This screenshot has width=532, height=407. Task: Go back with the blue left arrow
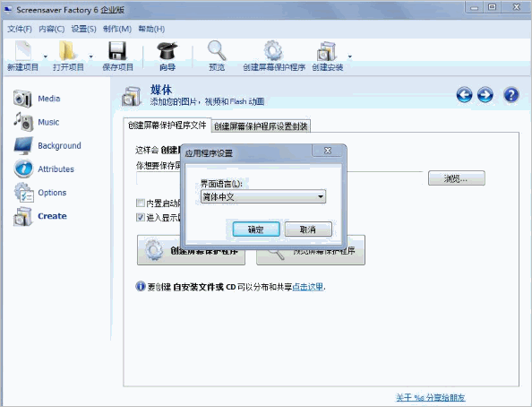464,94
